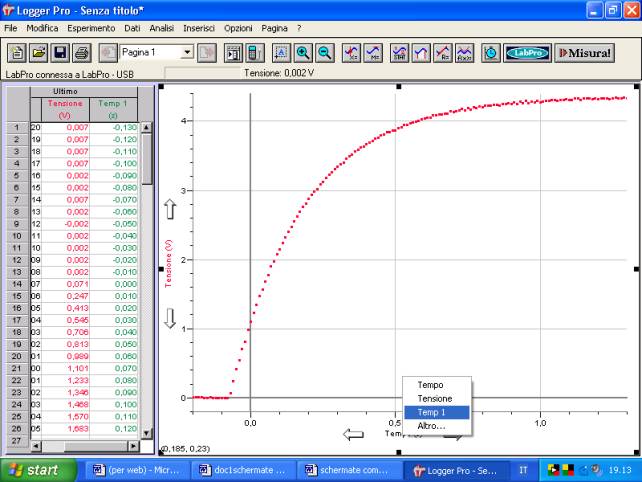Open the Analisi menu
Image resolution: width=642 pixels, height=482 pixels.
162,28
